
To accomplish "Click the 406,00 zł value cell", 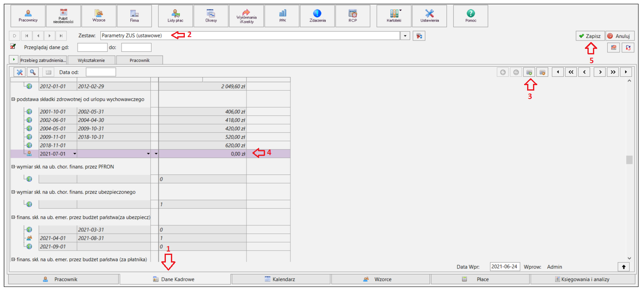I will (x=203, y=112).
